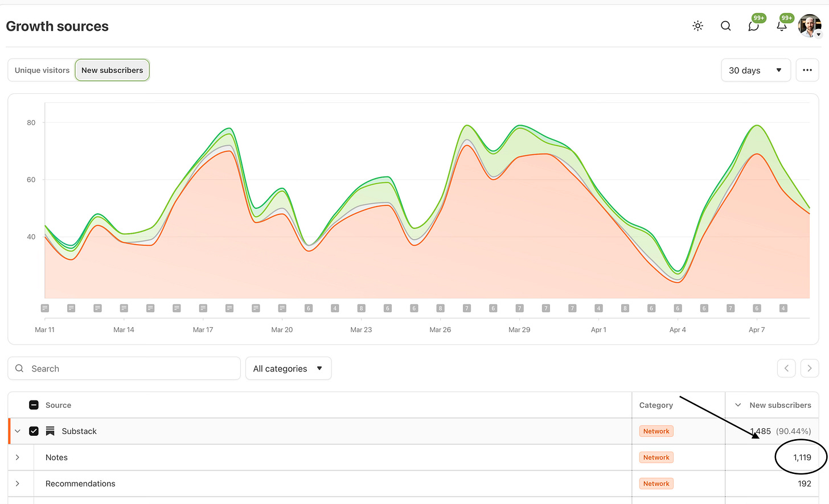Go to the next page with the right arrow
The image size is (829, 504).
coord(809,368)
